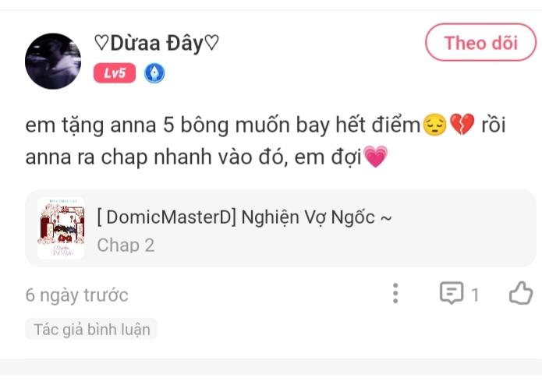
Task: Like the comment with thumbs-up icon
Action: pyautogui.click(x=520, y=294)
